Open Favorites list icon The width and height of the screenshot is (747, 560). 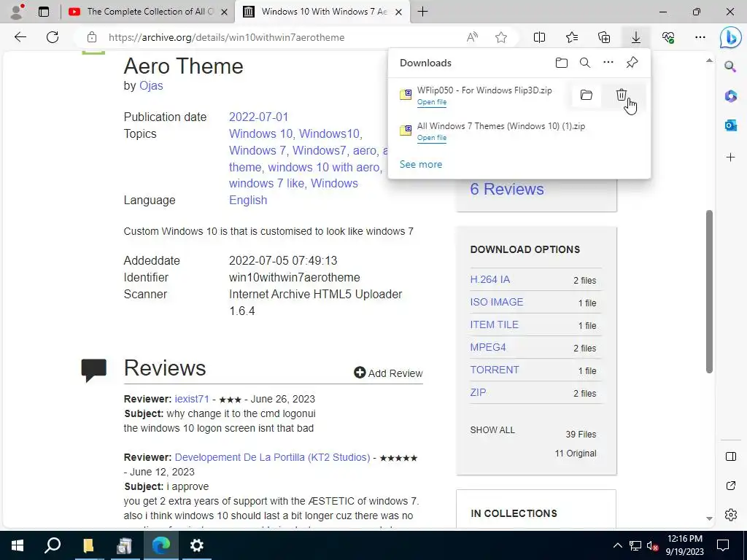point(572,37)
